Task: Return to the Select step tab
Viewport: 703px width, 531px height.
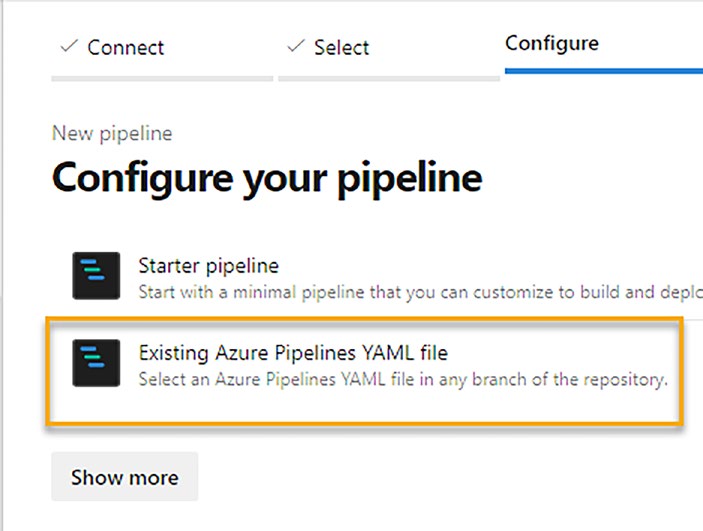Action: [341, 47]
